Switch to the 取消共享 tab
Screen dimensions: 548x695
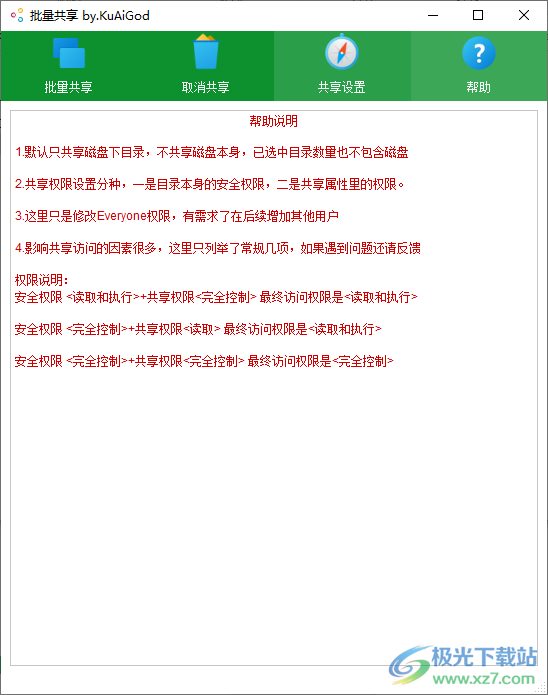205,66
